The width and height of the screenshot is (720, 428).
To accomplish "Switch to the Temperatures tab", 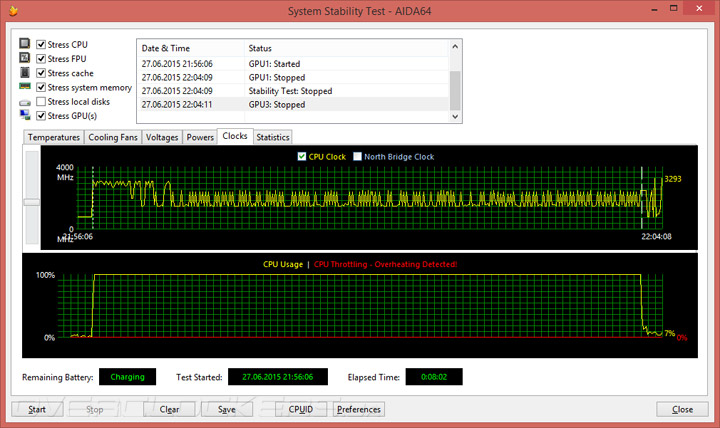I will (54, 137).
